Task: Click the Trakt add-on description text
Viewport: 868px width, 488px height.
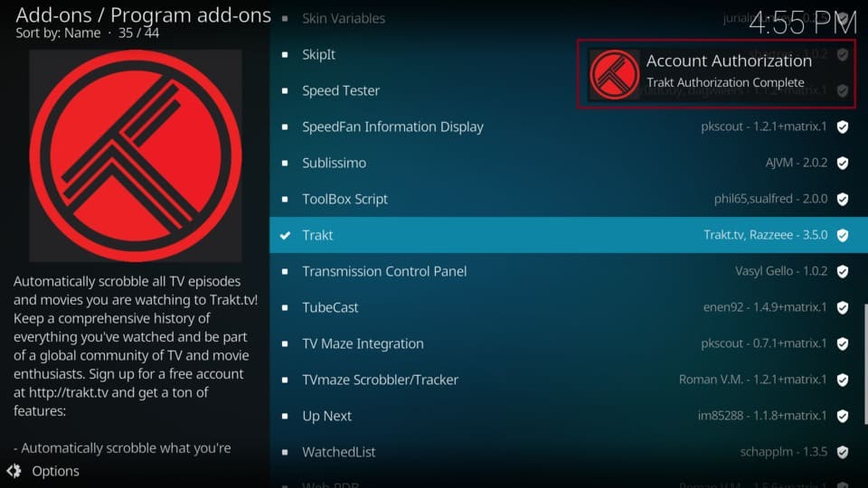Action: click(136, 364)
